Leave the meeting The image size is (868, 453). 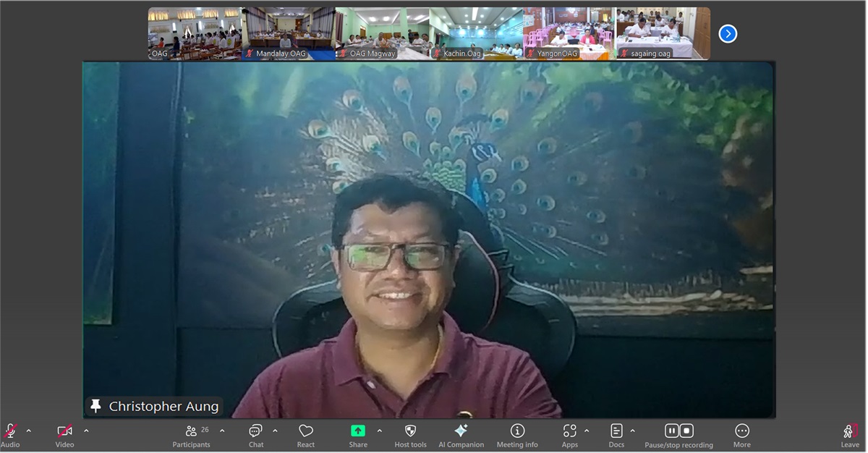tap(850, 433)
